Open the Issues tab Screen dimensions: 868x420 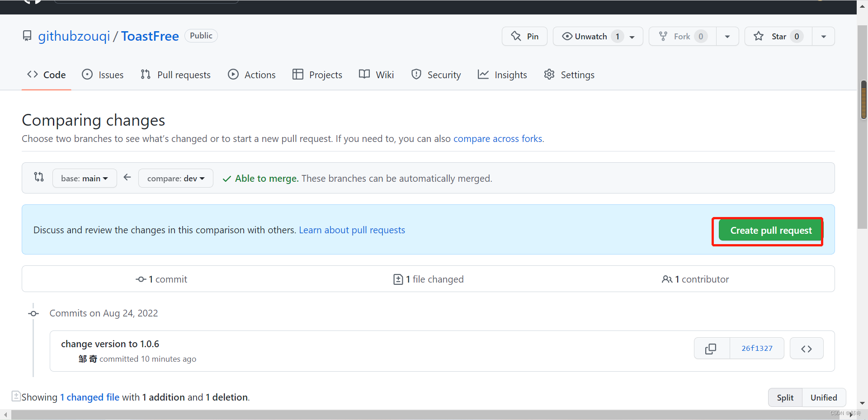(x=103, y=75)
